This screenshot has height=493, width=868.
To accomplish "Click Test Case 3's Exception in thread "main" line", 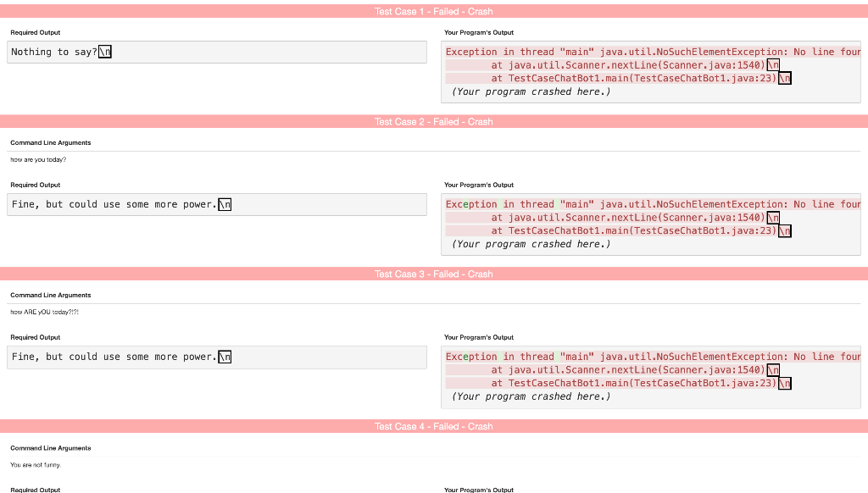I will (x=654, y=357).
